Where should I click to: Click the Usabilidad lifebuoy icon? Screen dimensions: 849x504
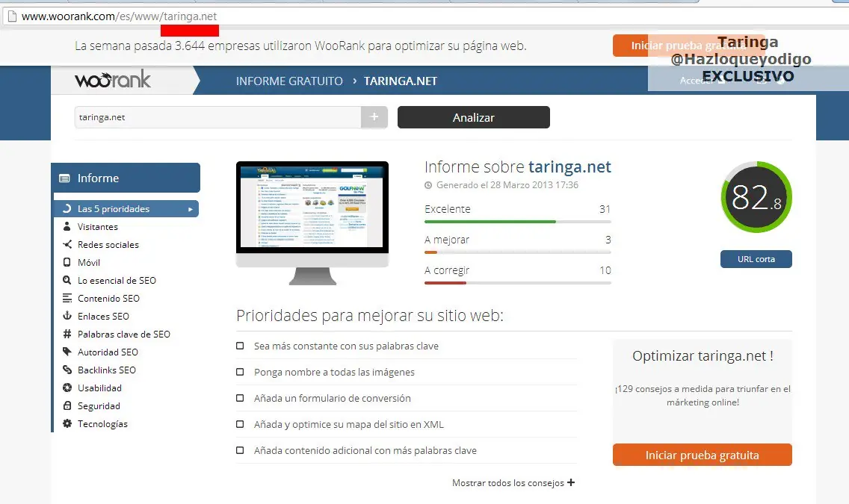pyautogui.click(x=67, y=388)
